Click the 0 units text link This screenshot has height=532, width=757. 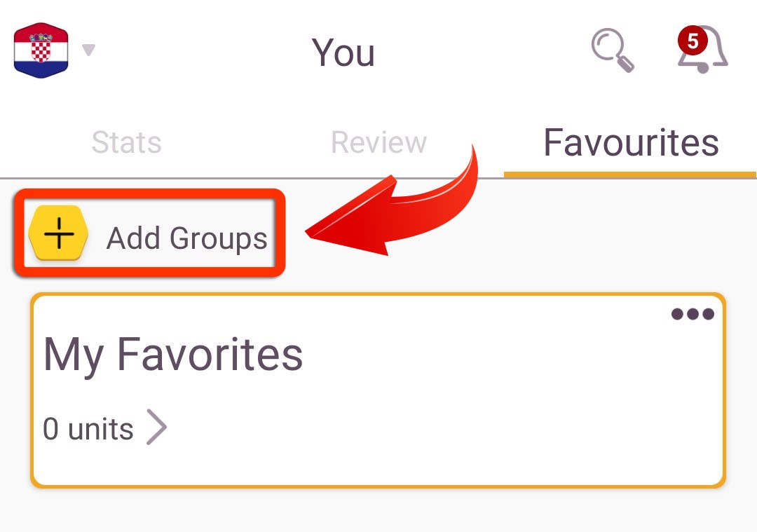(88, 429)
